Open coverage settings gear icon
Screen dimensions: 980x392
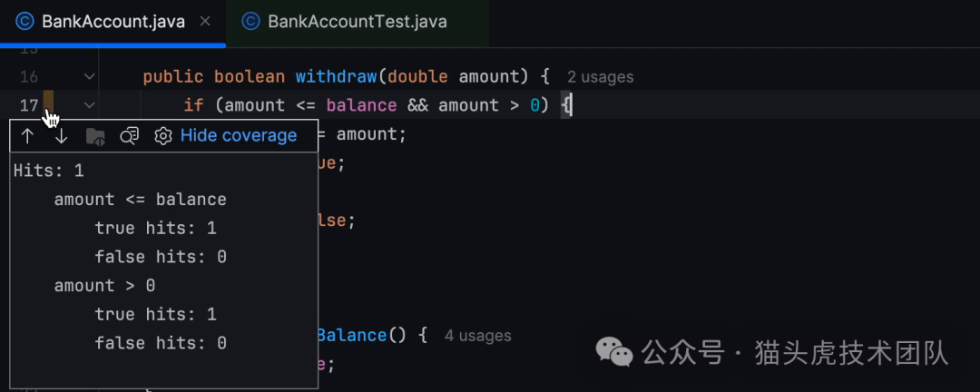[x=163, y=136]
